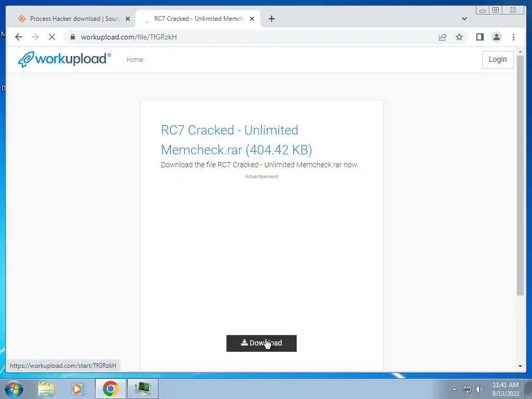The height and width of the screenshot is (399, 532).
Task: Click the workupload logo
Action: pyautogui.click(x=64, y=59)
